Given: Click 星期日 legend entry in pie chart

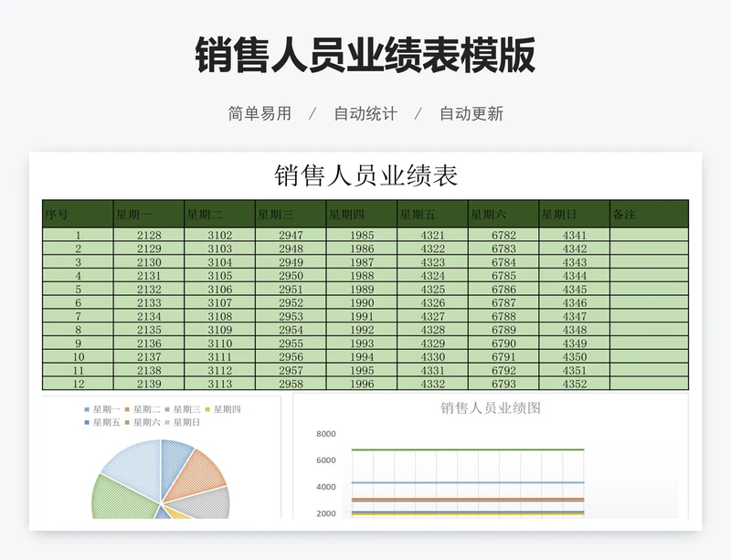Looking at the screenshot, I should pyautogui.click(x=182, y=422).
